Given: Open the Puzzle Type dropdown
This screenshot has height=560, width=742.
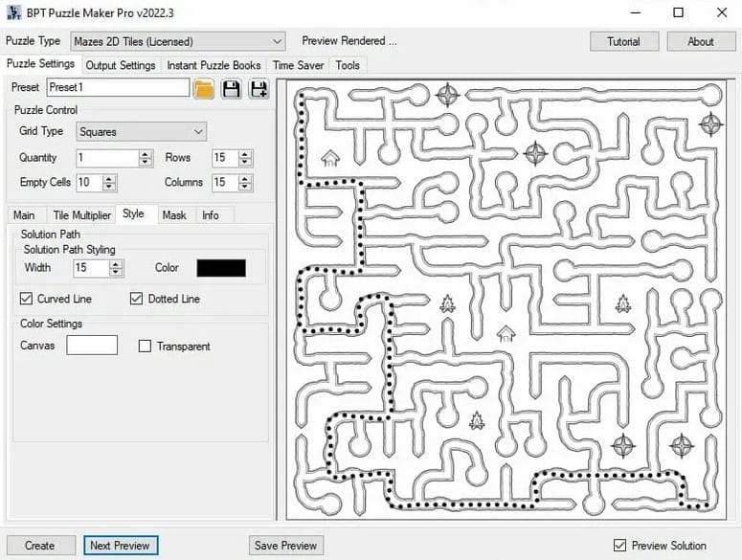Looking at the screenshot, I should [x=178, y=41].
